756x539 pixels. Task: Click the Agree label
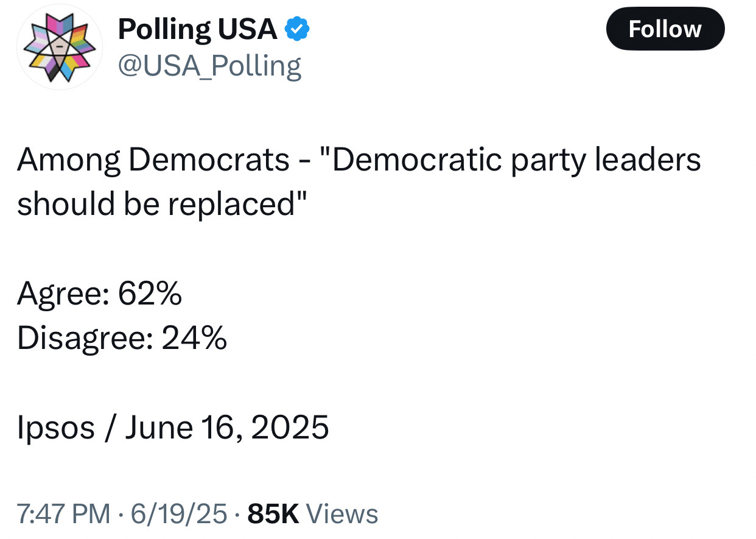click(x=63, y=295)
